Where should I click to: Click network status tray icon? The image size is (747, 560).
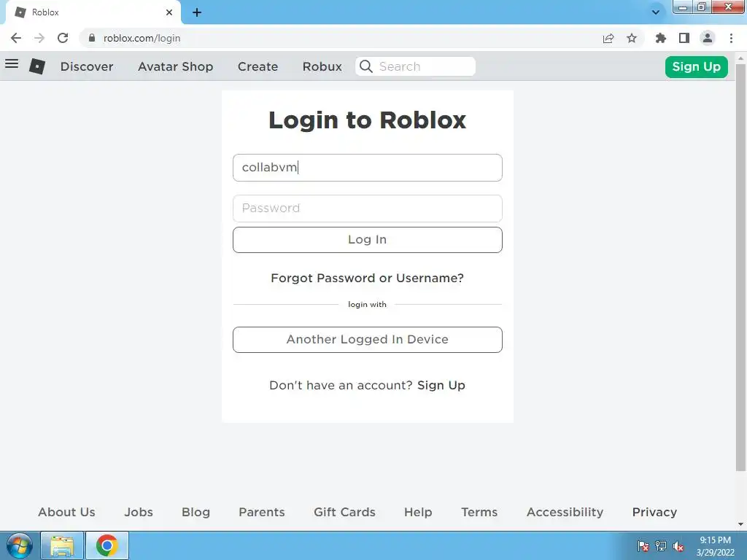[661, 546]
